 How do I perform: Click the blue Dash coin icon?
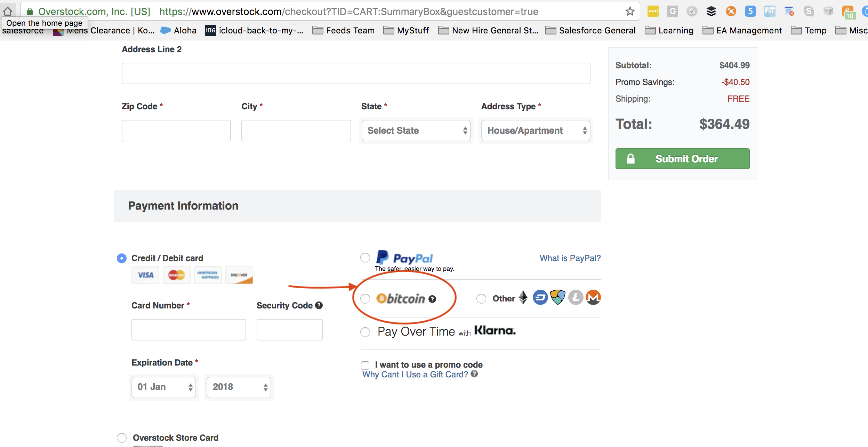(x=540, y=298)
